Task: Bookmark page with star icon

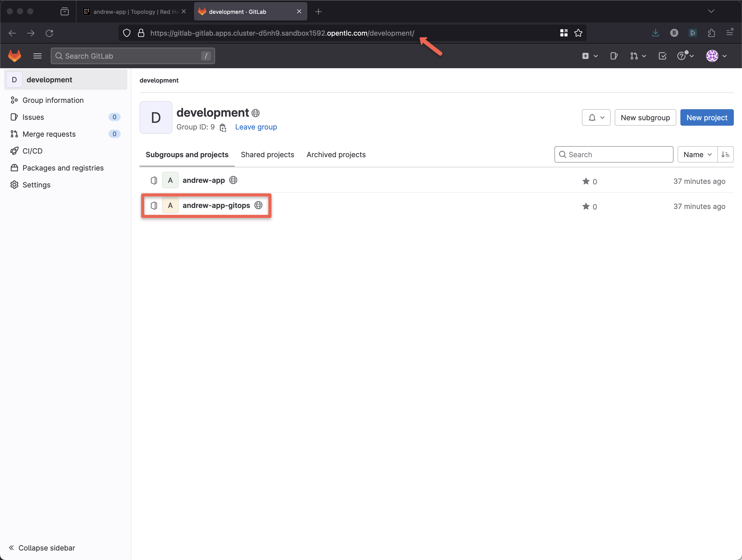Action: click(x=578, y=33)
